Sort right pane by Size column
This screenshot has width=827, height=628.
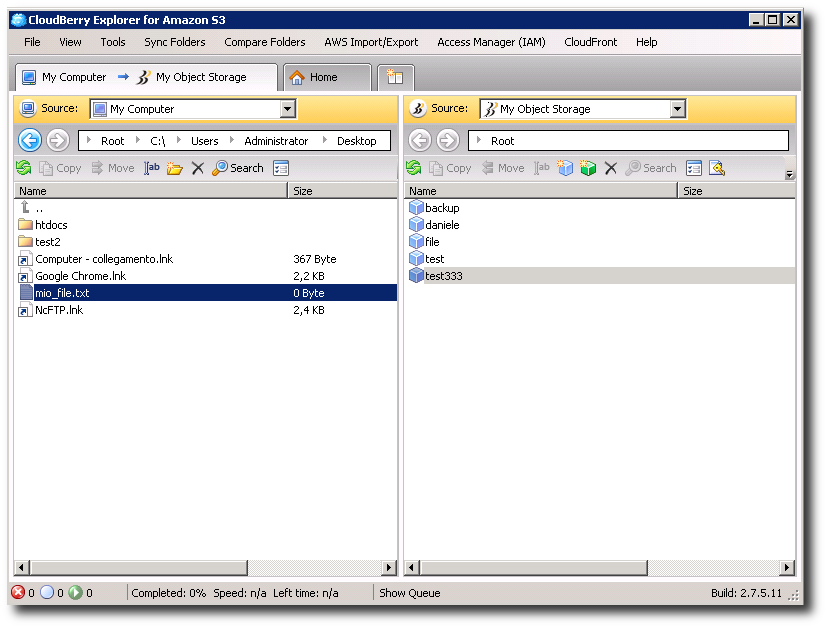[736, 191]
